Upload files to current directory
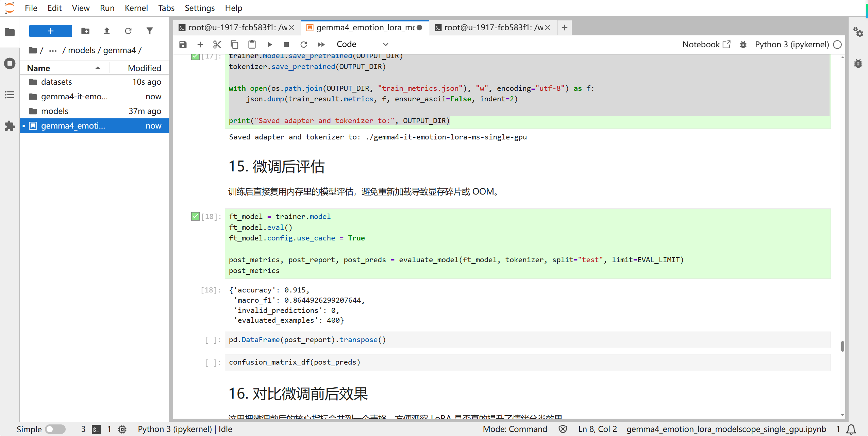The height and width of the screenshot is (436, 868). (107, 31)
